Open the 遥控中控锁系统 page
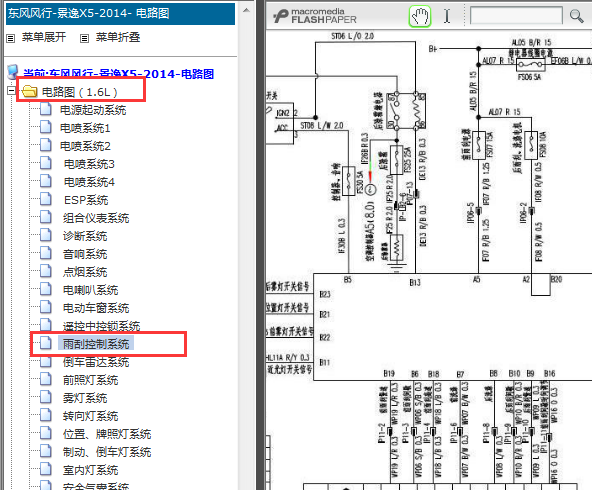 (102, 325)
